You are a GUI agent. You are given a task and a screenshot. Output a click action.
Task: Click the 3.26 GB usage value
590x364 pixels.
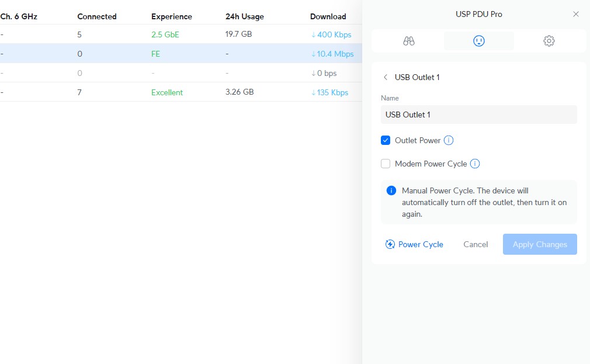(x=240, y=92)
